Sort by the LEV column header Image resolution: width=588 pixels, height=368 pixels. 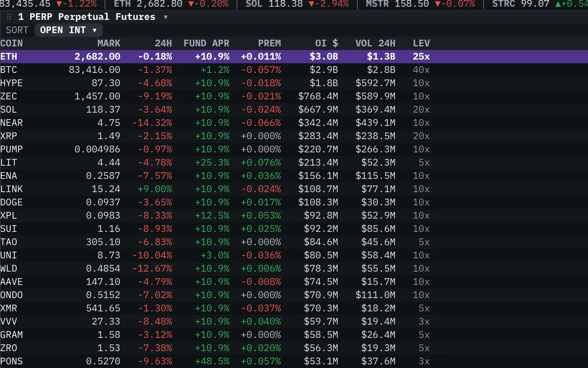421,43
